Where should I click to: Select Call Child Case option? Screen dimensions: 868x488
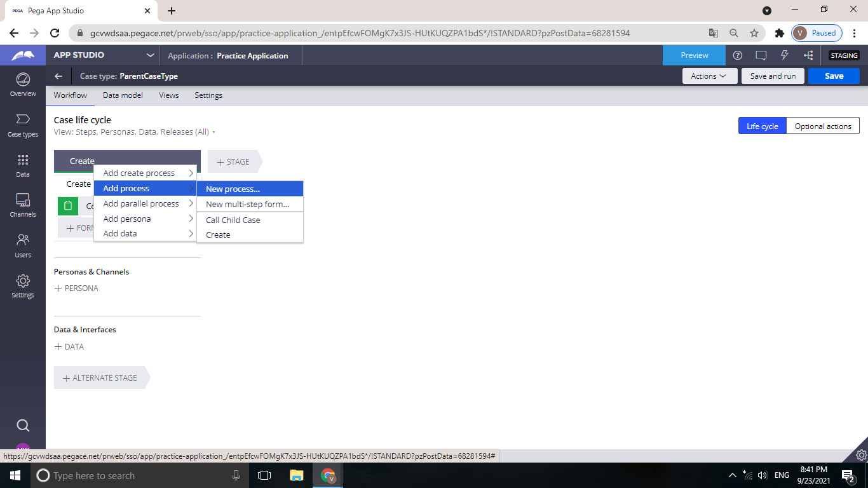[250, 220]
